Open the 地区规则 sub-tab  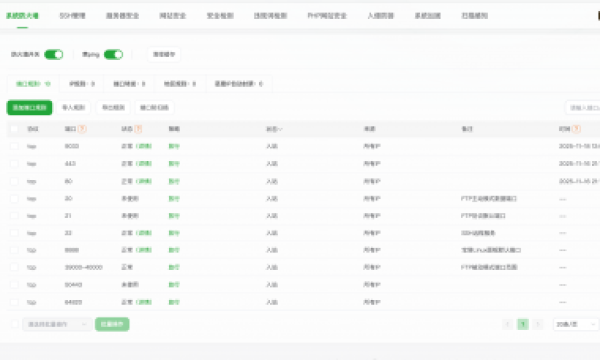[x=180, y=84]
